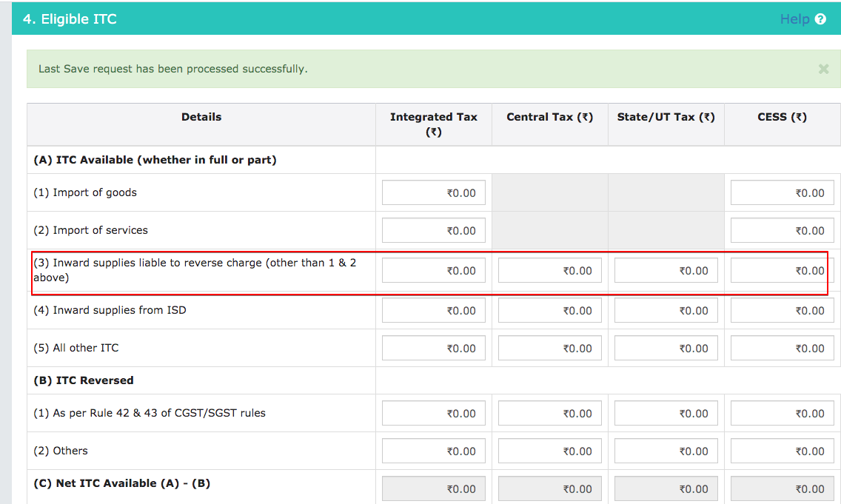Image resolution: width=841 pixels, height=504 pixels.
Task: Edit State/UT Tax for Rule 42 & 43 reversal
Action: (666, 413)
